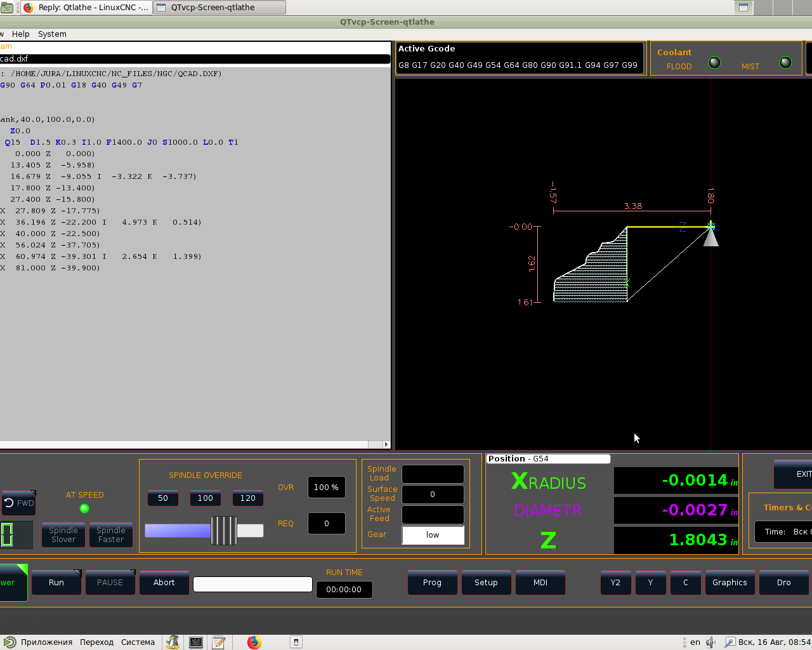Show the Dro panel
The image size is (812, 650).
pos(784,582)
